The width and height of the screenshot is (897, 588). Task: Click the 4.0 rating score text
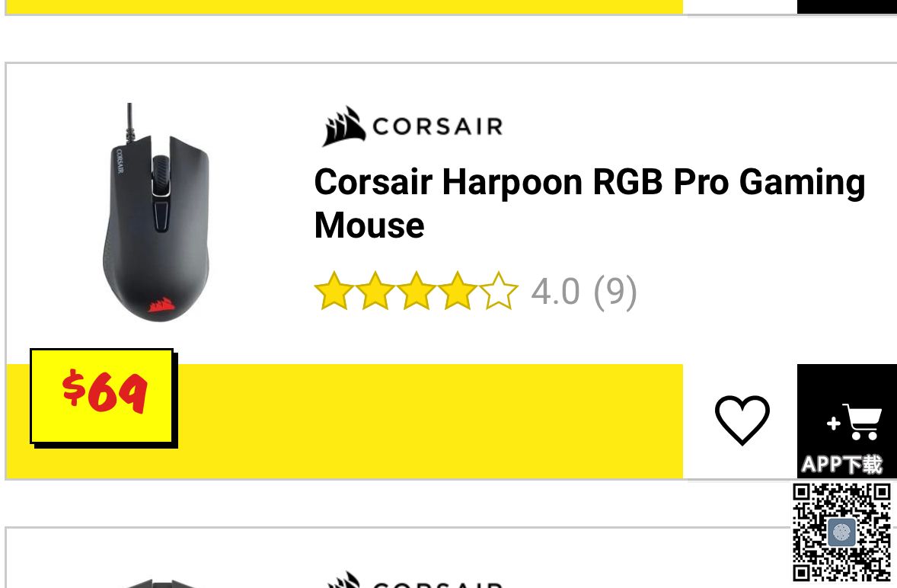[x=555, y=292]
